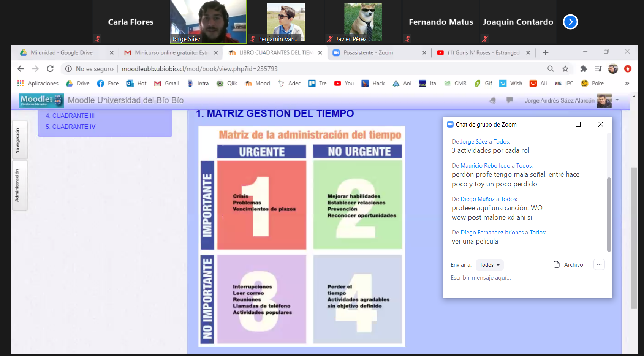Switch to the Posasistente - Zoom tab
The image size is (644, 356).
click(x=368, y=53)
